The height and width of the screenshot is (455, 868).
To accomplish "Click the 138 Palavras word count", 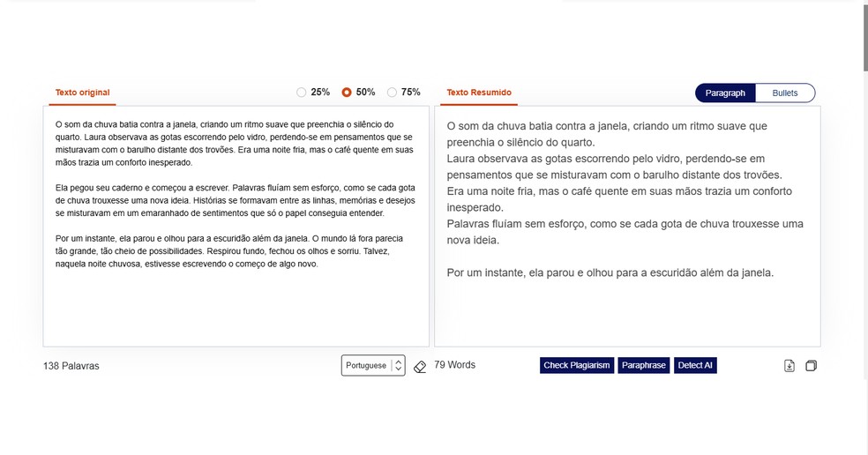I will pyautogui.click(x=71, y=366).
